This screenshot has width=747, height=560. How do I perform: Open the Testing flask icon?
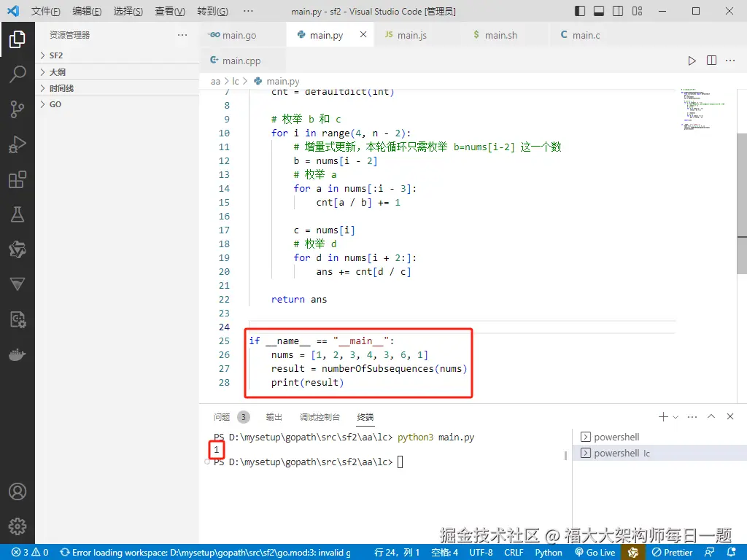18,214
